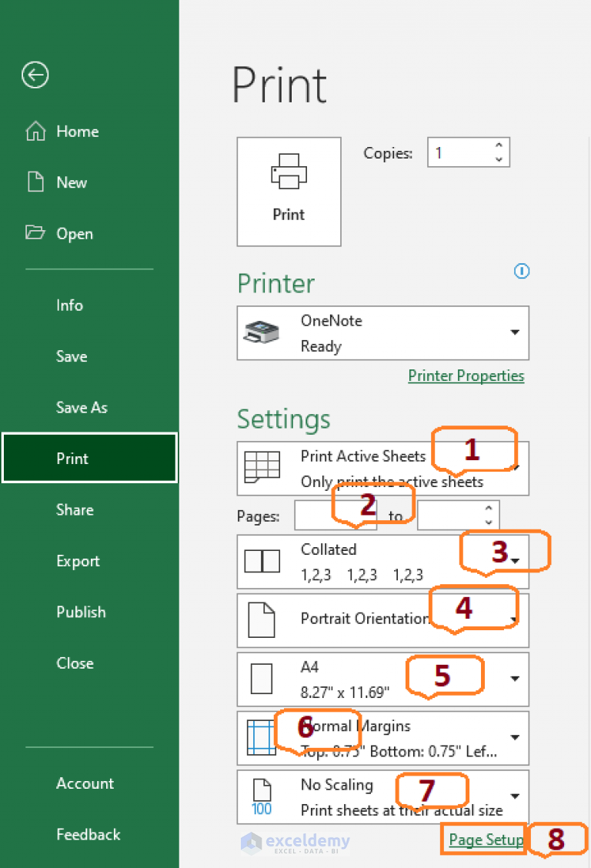Click the printer info circle icon

tap(522, 271)
